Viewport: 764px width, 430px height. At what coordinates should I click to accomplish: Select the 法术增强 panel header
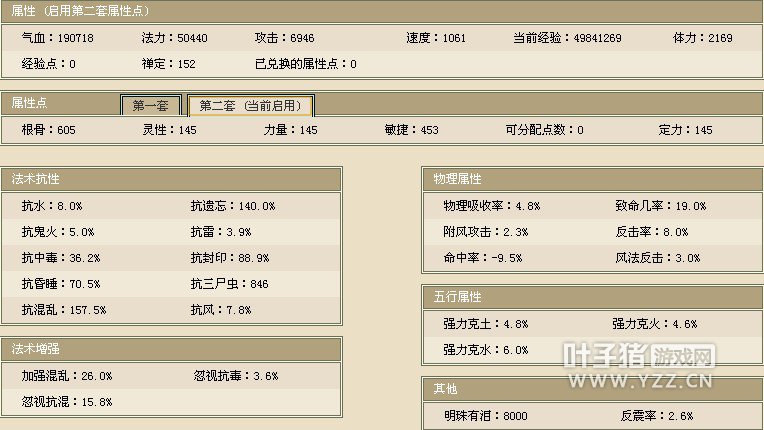(x=36, y=349)
